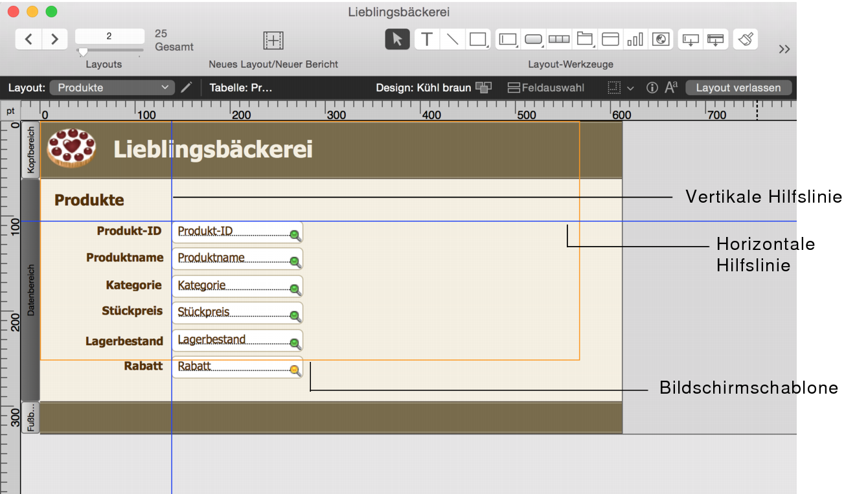Viewport: 868px width, 494px height.
Task: Select the Web Viewer tool
Action: pyautogui.click(x=661, y=39)
